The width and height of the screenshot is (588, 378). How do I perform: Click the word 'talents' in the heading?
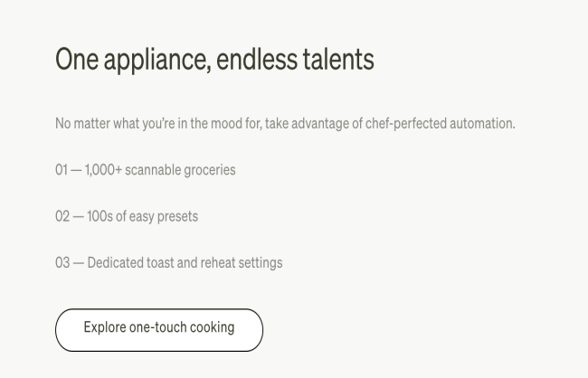click(x=338, y=60)
